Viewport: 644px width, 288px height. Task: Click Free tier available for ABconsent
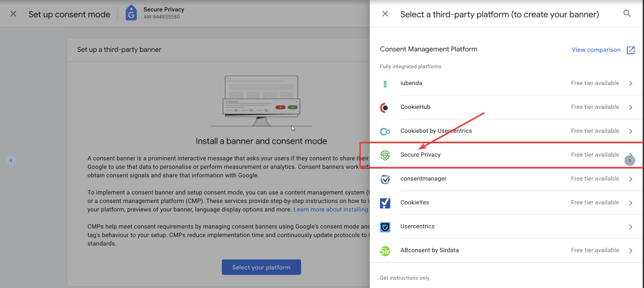(595, 250)
